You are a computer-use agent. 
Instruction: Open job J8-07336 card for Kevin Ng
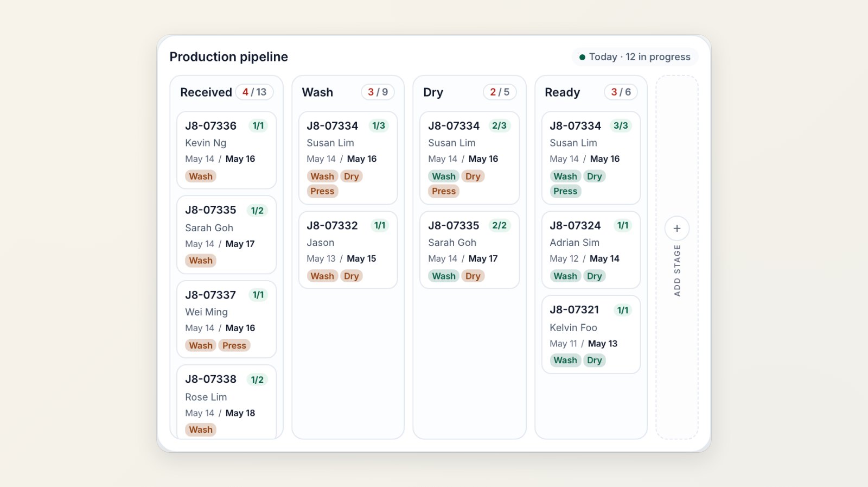point(227,150)
